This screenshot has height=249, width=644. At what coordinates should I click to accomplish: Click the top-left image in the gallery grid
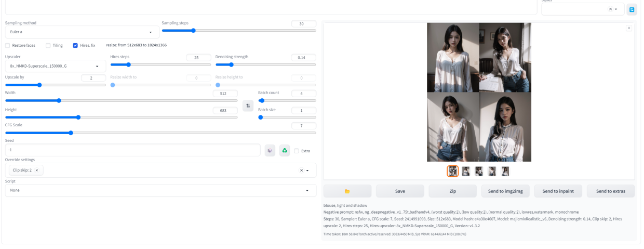click(x=453, y=57)
